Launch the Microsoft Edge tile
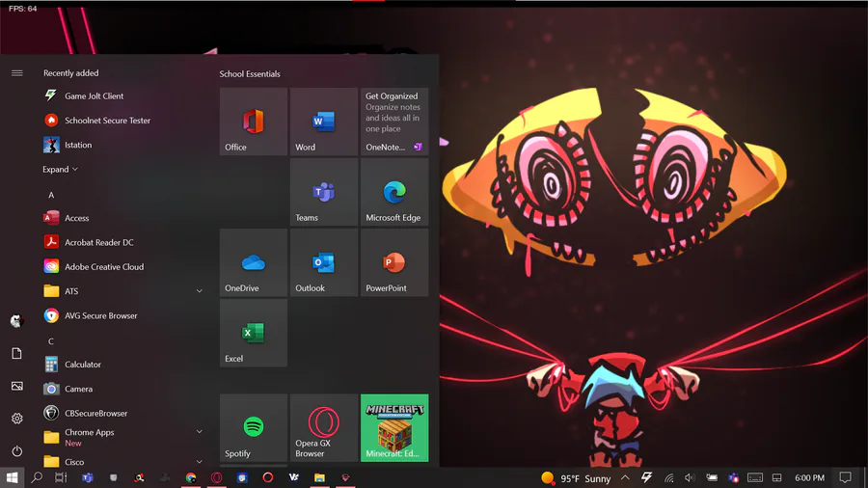 (394, 192)
